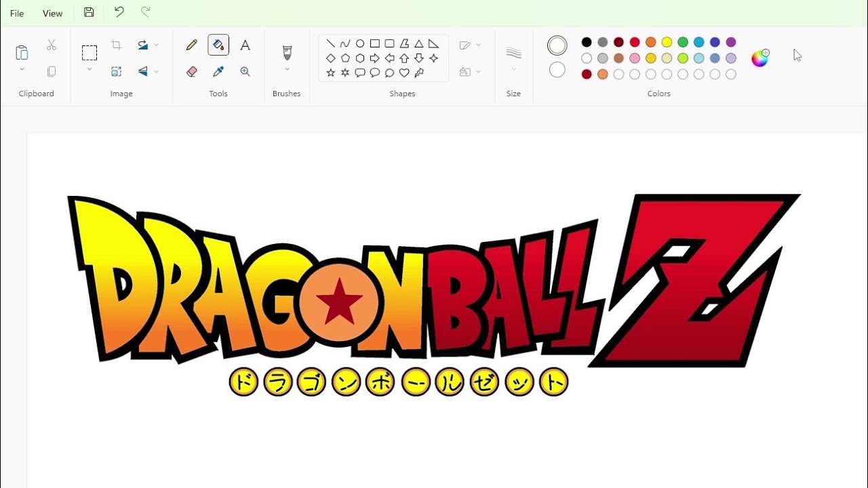Screen dimensions: 868x488
Task: Click the Crop icon
Action: (x=116, y=45)
